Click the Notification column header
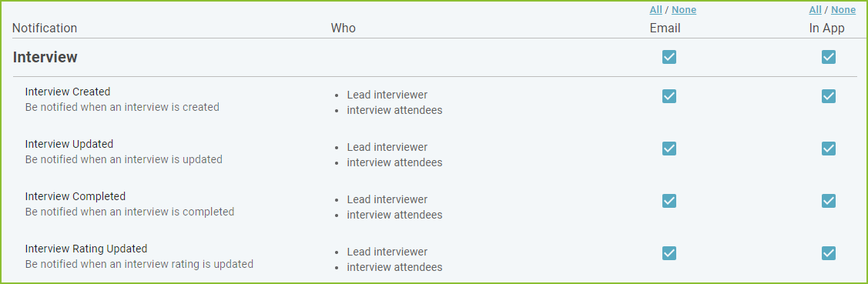The image size is (868, 284). [x=45, y=28]
